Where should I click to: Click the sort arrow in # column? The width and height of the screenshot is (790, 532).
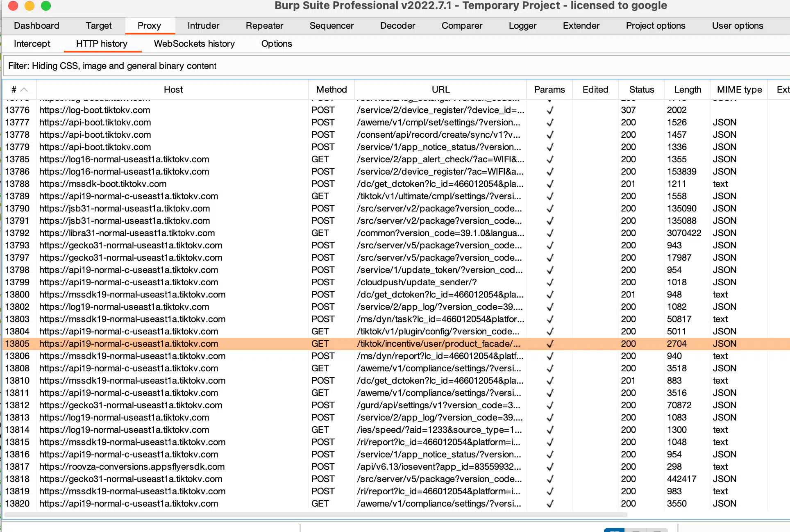pos(24,90)
